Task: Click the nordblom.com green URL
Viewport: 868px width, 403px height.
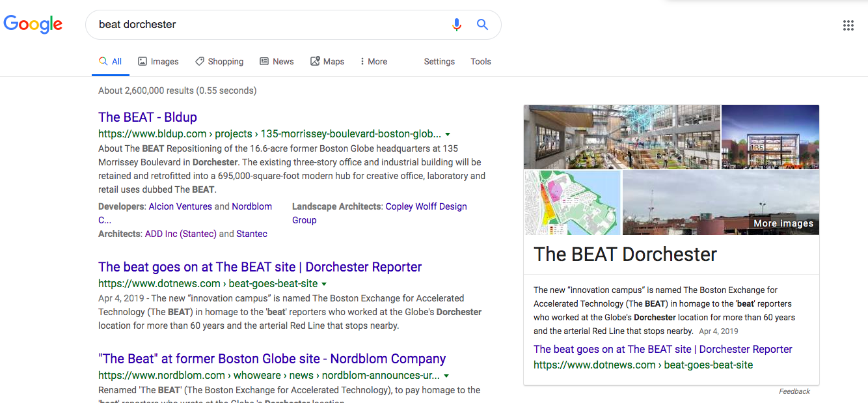Action: pos(269,376)
